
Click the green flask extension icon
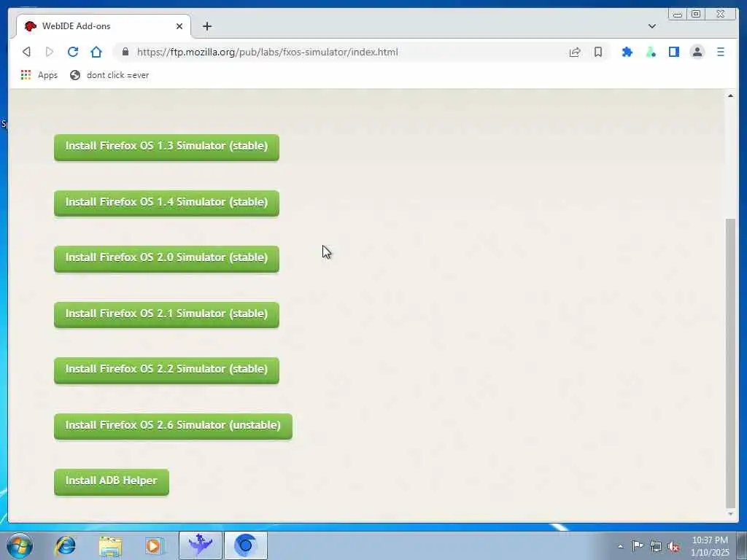(x=651, y=52)
